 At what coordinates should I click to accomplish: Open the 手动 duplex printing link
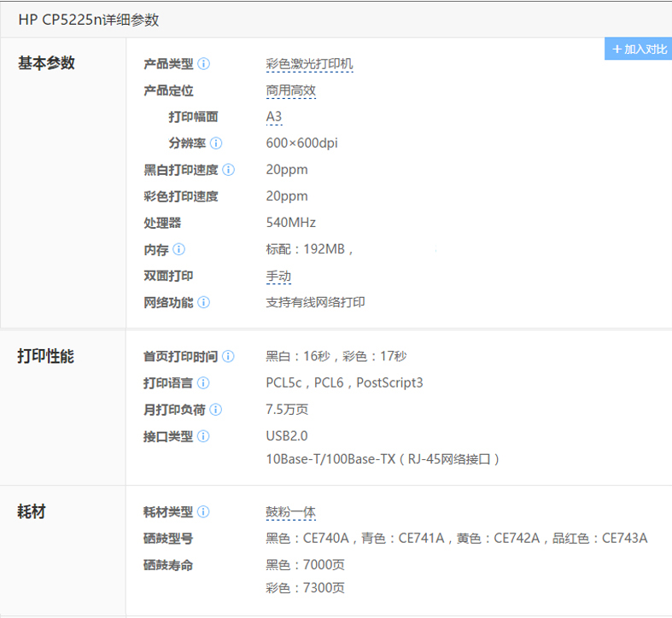point(278,277)
